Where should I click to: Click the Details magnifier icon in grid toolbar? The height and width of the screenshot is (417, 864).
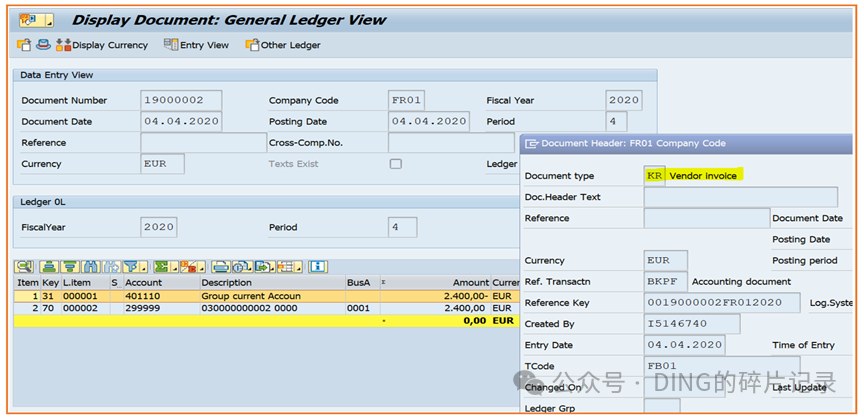coord(24,267)
